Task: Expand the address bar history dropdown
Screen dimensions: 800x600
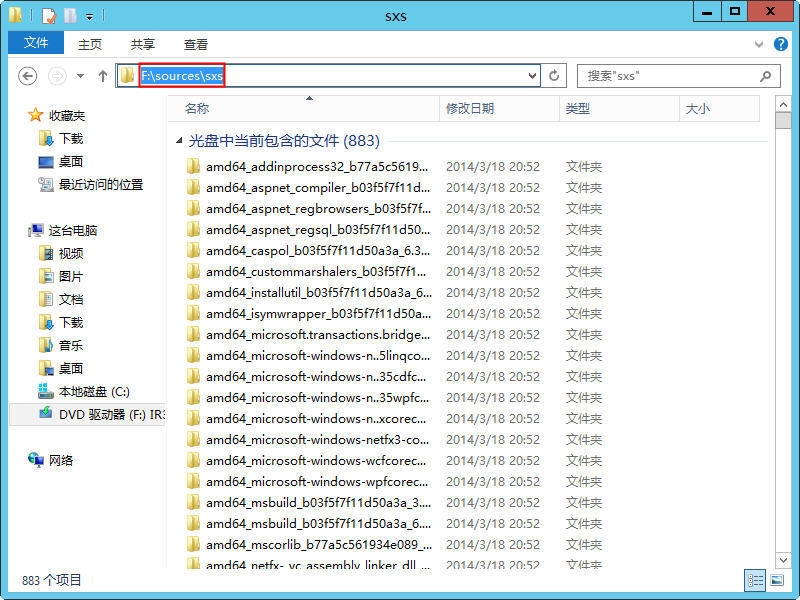Action: [x=532, y=76]
